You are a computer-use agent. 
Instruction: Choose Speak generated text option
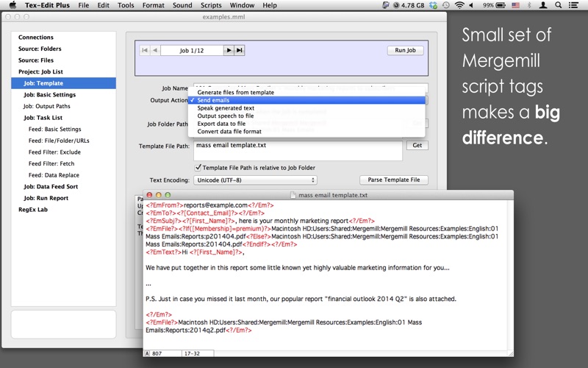pos(306,108)
